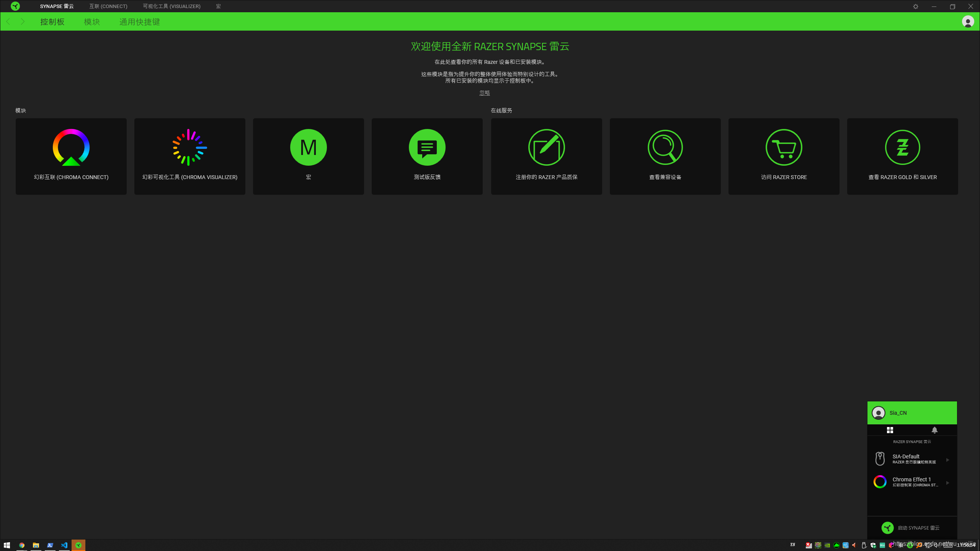Screen dimensions: 980x551
Task: Switch to 互联 (CONNECT) top tab
Action: pos(108,6)
